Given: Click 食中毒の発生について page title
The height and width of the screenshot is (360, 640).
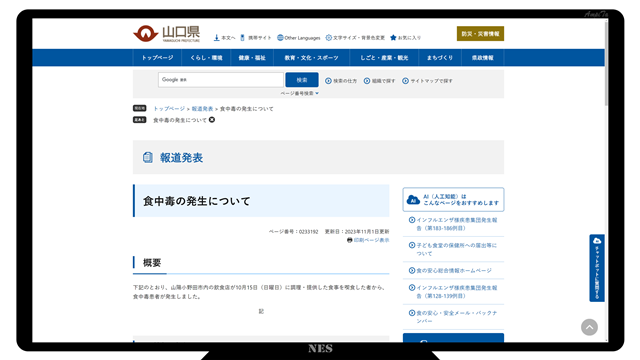Looking at the screenshot, I should (196, 201).
